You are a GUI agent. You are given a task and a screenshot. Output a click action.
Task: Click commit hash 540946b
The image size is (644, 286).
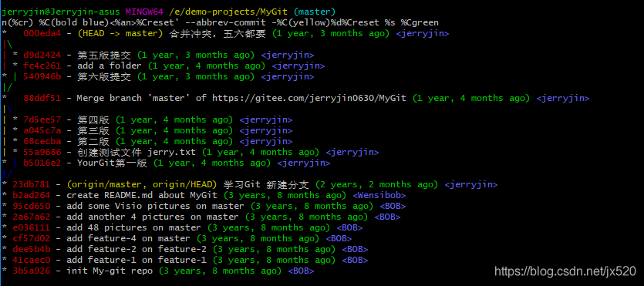42,77
